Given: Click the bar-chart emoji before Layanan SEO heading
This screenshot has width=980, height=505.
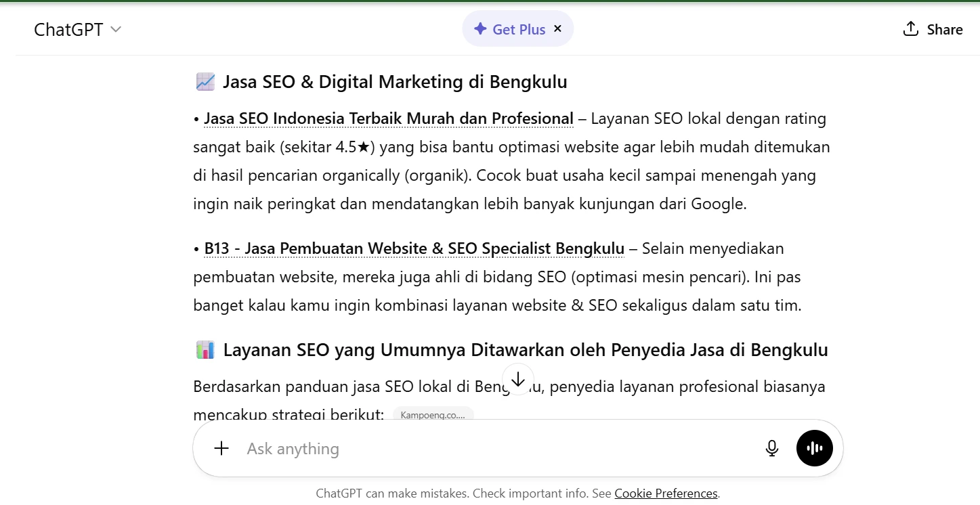Looking at the screenshot, I should tap(205, 349).
